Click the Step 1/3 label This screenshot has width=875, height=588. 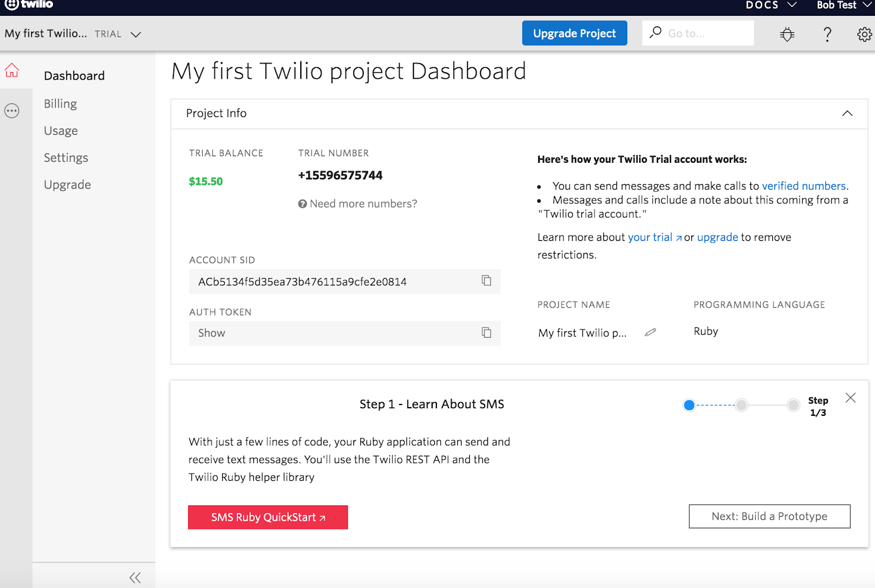coord(818,407)
